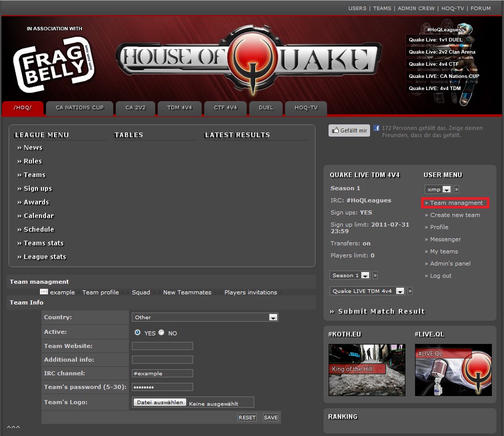This screenshot has height=436, width=504.
Task: Open the Quake LIVE TDM 4v4 league dropdown
Action: coord(367,291)
